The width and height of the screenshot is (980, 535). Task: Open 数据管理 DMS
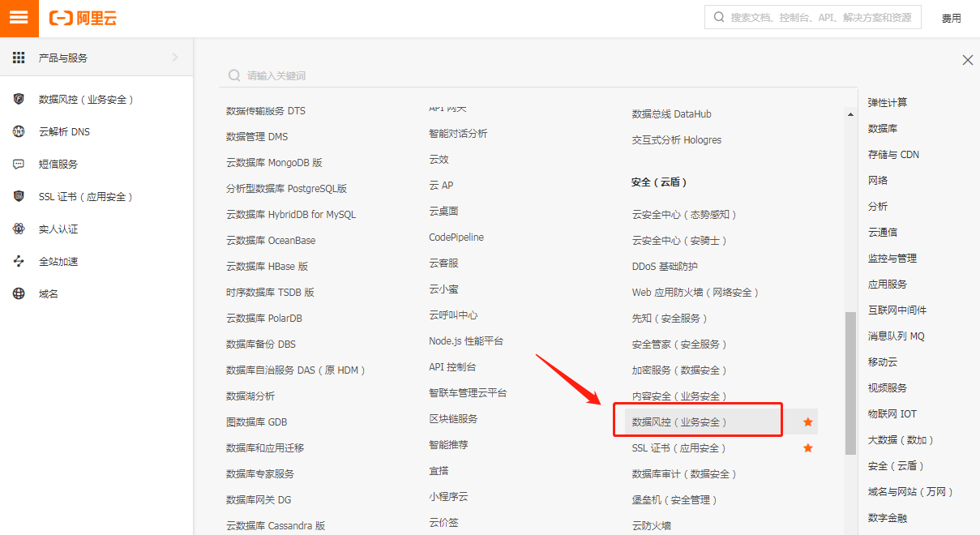click(x=257, y=136)
